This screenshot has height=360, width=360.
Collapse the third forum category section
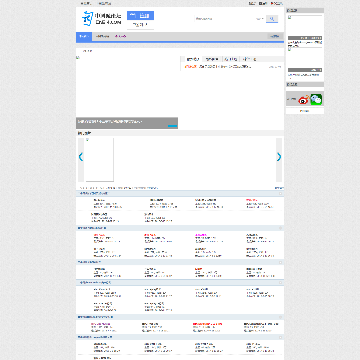point(280,262)
